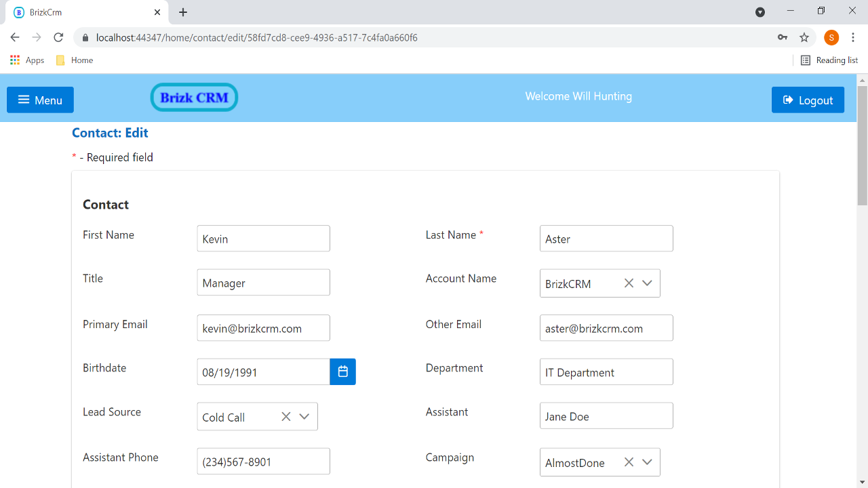Screen dimensions: 868x488
Task: Click the 'Birthdate' label
Action: click(x=104, y=368)
